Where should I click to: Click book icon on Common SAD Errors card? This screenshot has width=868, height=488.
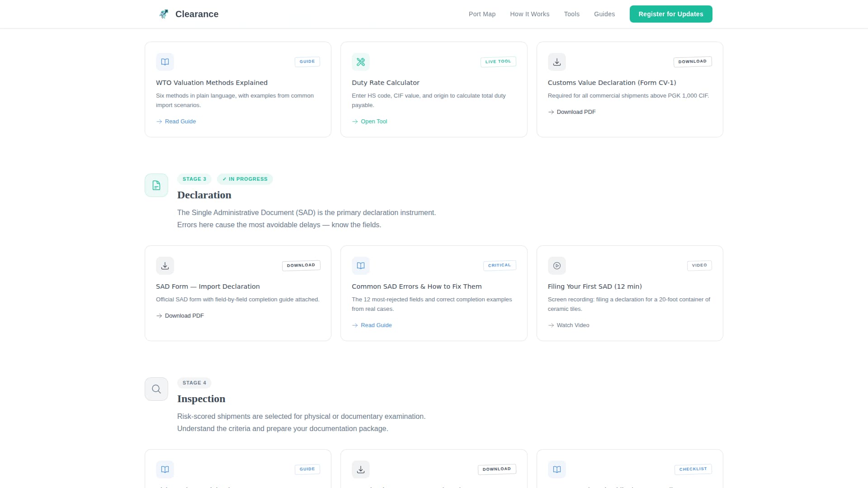pos(360,266)
